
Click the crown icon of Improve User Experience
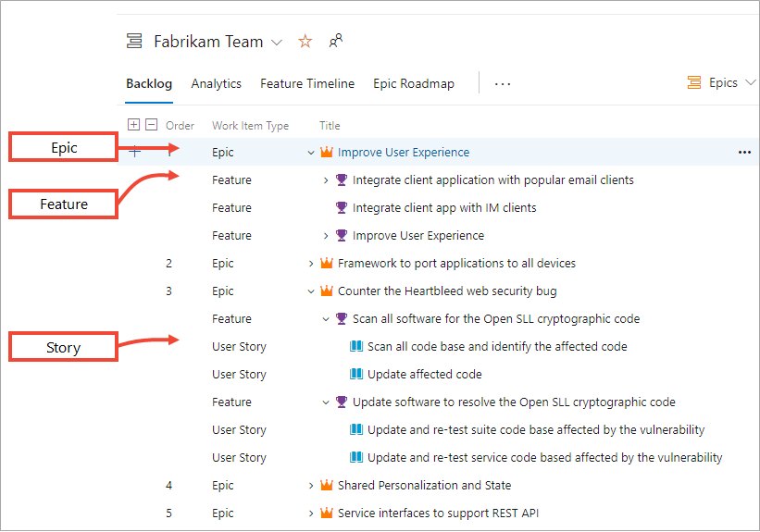pos(326,153)
